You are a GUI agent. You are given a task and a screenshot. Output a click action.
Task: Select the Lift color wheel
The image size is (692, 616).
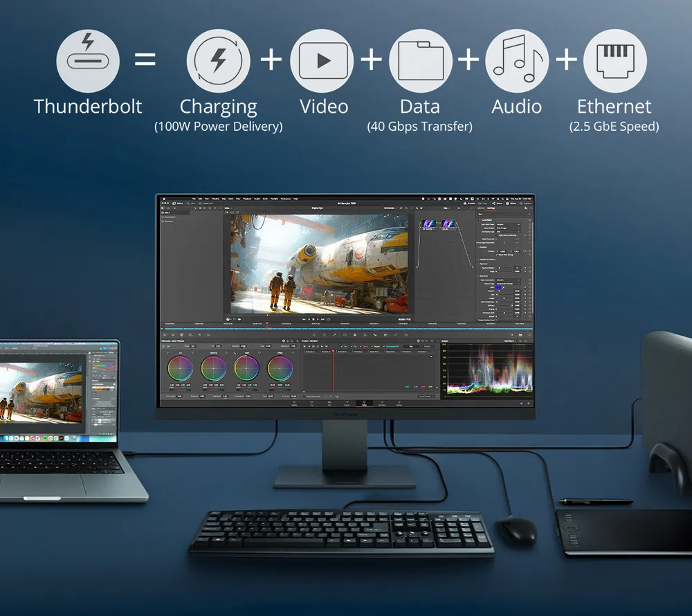[x=181, y=368]
